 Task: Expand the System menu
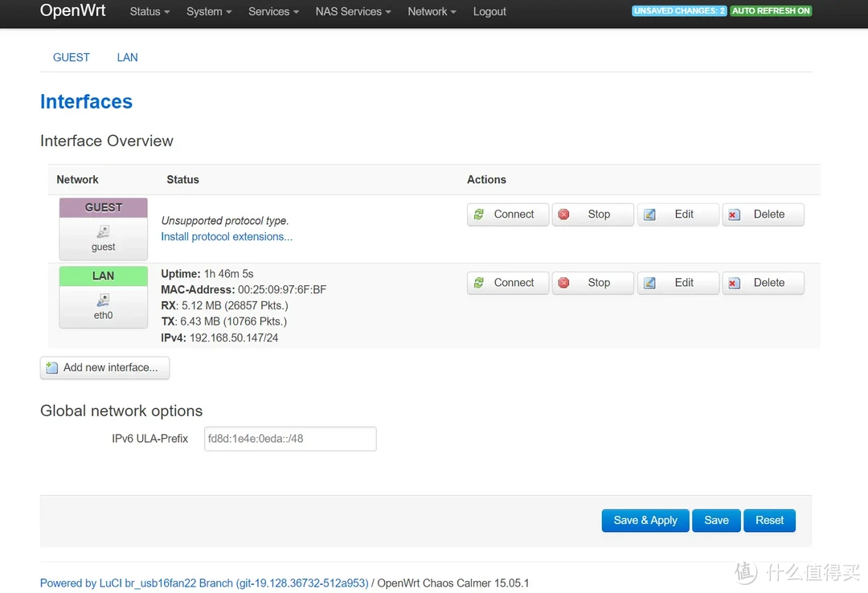(x=209, y=11)
